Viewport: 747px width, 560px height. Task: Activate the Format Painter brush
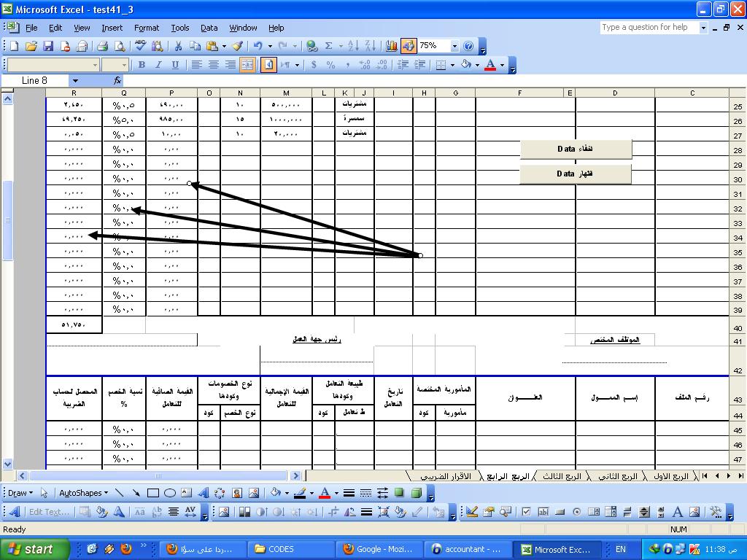[238, 46]
